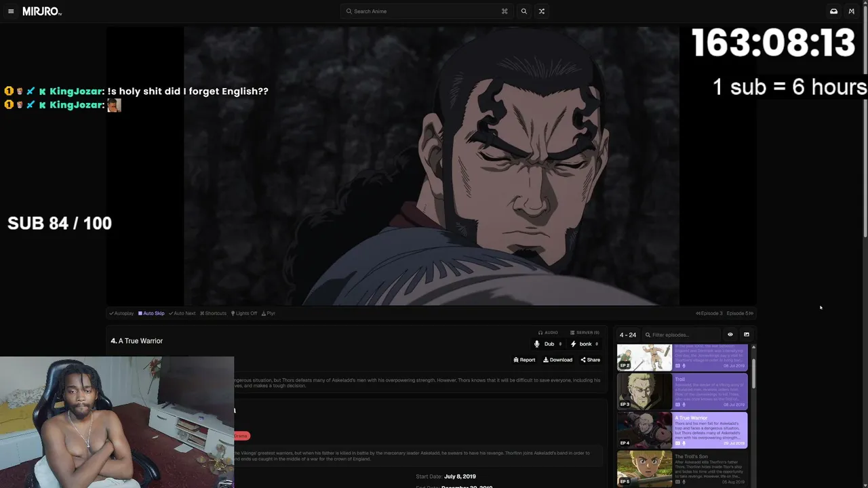Viewport: 868px width, 488px height.
Task: Download the episode
Action: 557,360
